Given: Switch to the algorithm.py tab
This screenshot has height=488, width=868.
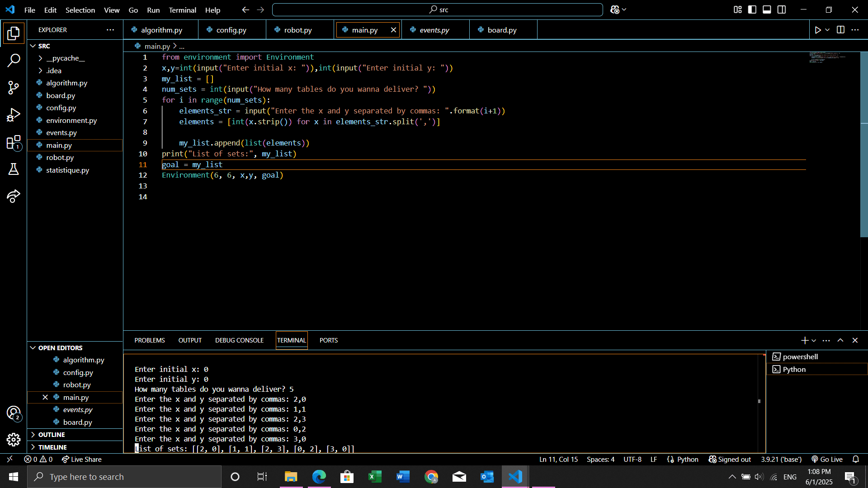Looking at the screenshot, I should pyautogui.click(x=161, y=30).
